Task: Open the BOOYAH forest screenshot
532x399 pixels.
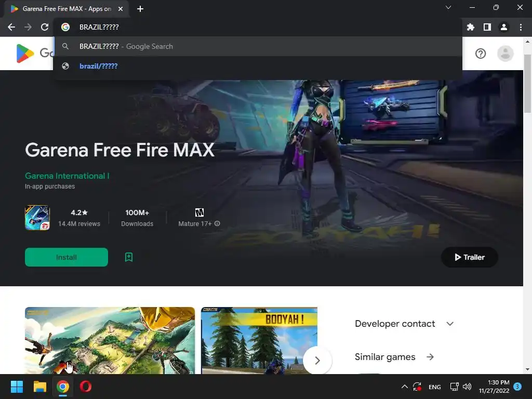Action: [x=259, y=340]
